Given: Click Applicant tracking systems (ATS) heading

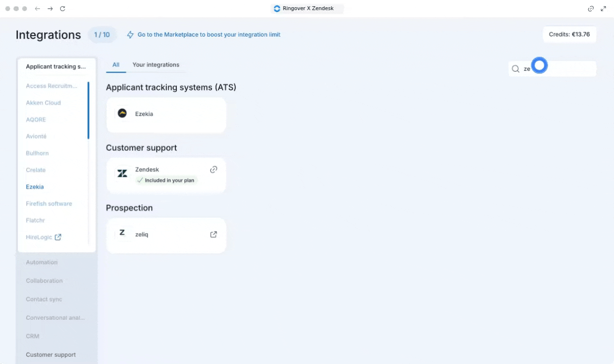Looking at the screenshot, I should coord(171,88).
